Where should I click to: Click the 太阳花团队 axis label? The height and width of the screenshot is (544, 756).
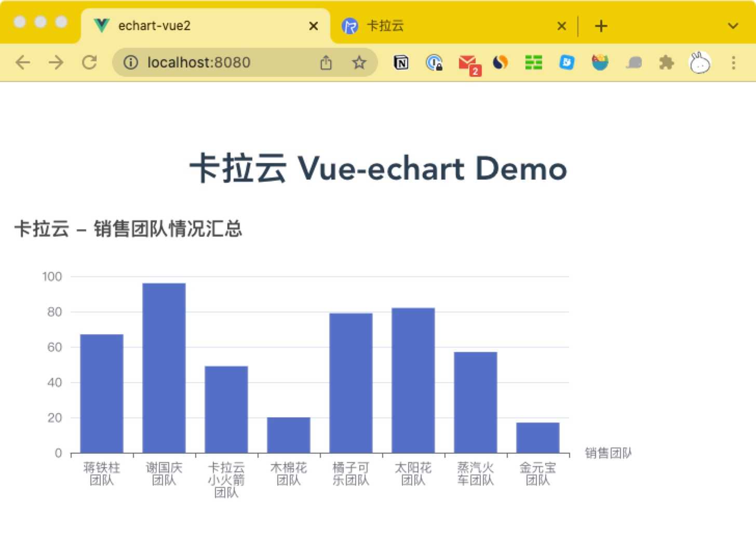(x=413, y=474)
